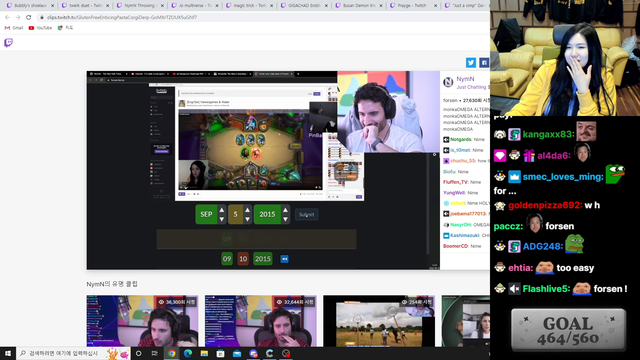Open the Gmail bookmark
Screen dimensions: 640x360
click(x=14, y=28)
